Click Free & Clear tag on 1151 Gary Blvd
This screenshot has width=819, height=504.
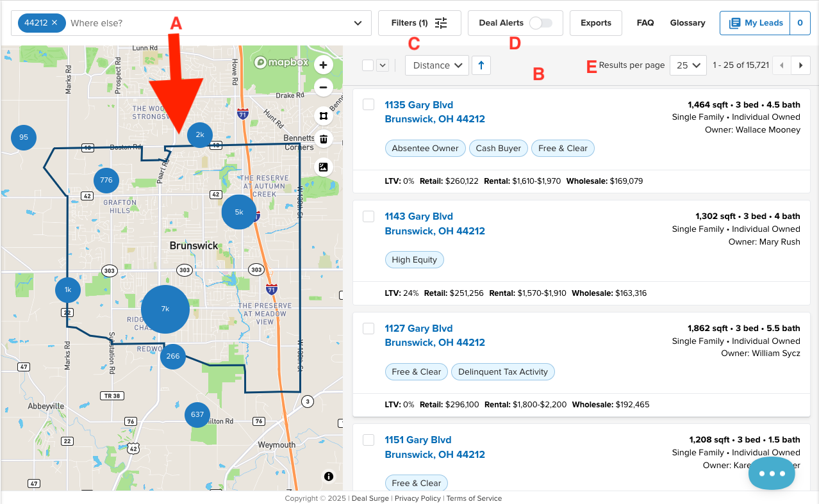tap(417, 484)
